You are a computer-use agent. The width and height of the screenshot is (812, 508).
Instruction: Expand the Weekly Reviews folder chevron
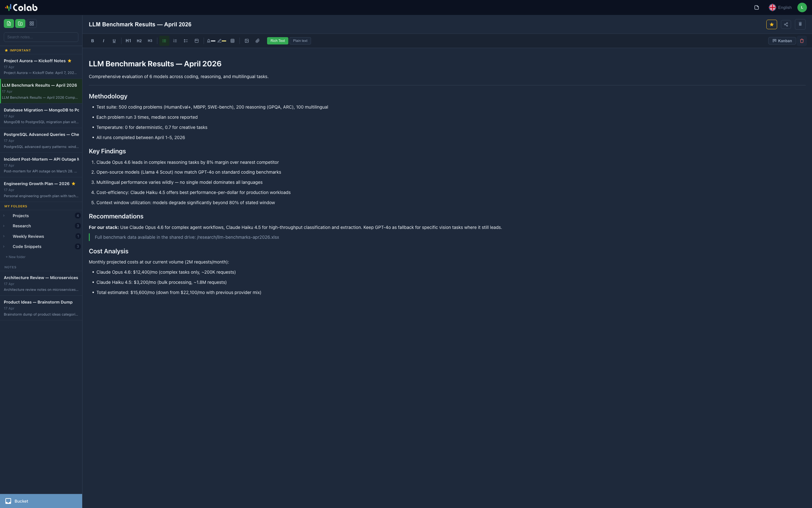[x=4, y=236]
